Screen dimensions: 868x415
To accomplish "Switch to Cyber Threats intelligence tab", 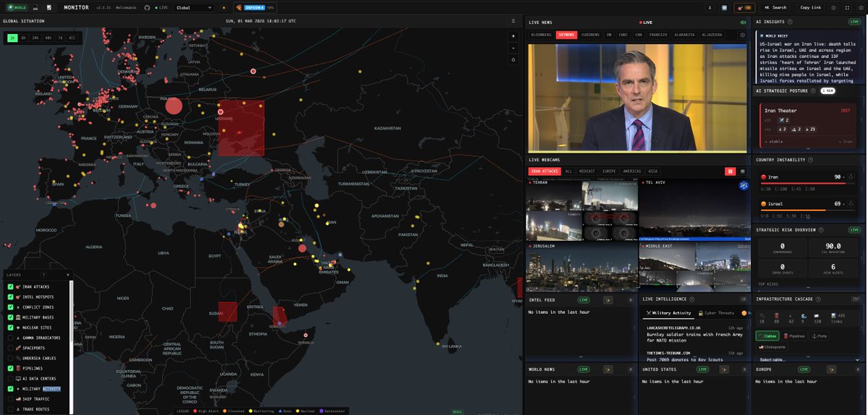I will click(716, 313).
